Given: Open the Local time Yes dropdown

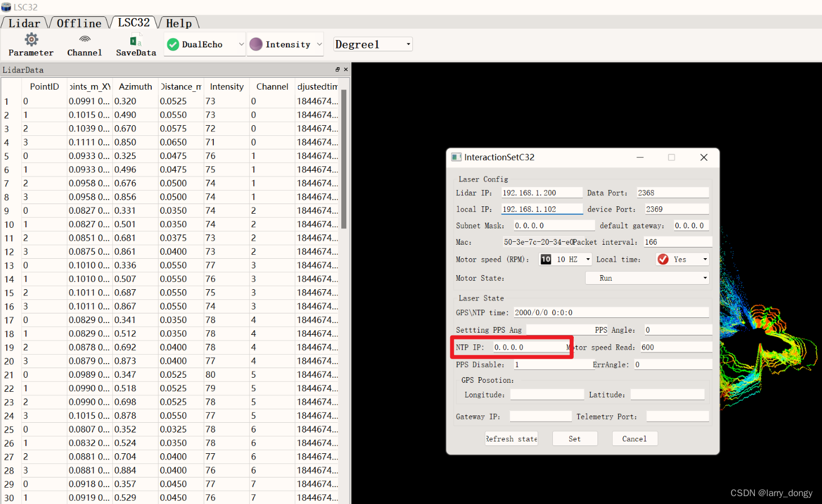Looking at the screenshot, I should tap(682, 259).
